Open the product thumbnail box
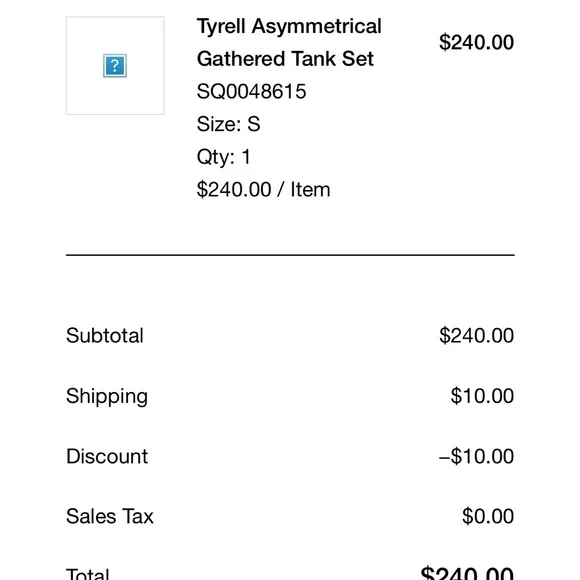 coord(115,65)
